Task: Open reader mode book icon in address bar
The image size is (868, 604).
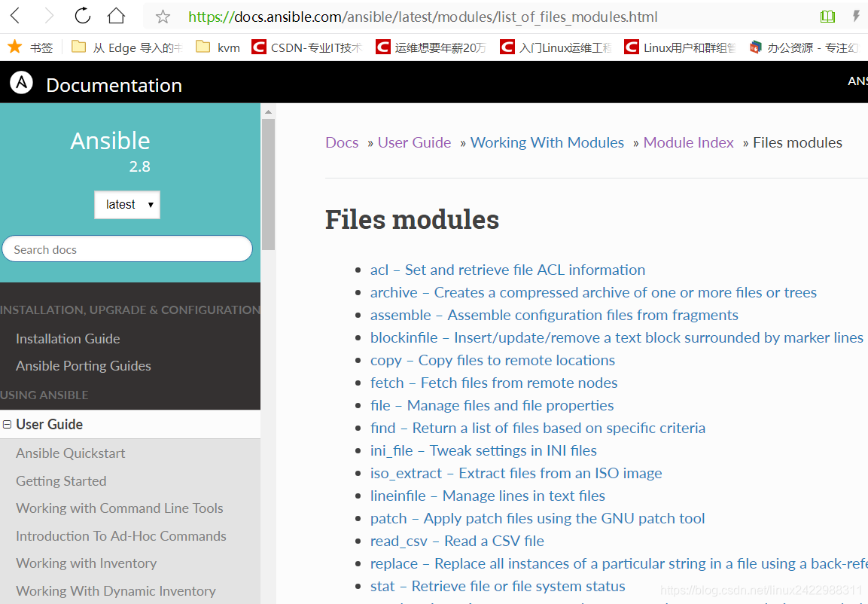Action: (x=827, y=17)
